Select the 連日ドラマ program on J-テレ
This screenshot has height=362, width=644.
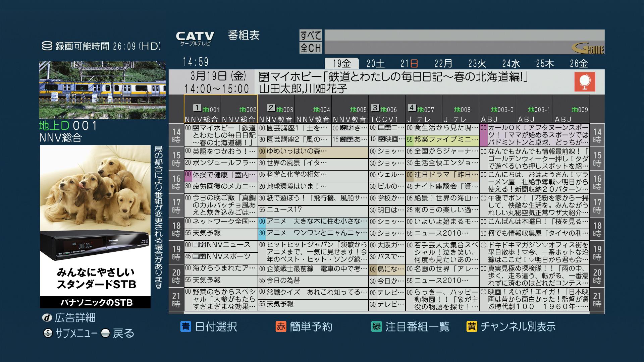(x=442, y=175)
